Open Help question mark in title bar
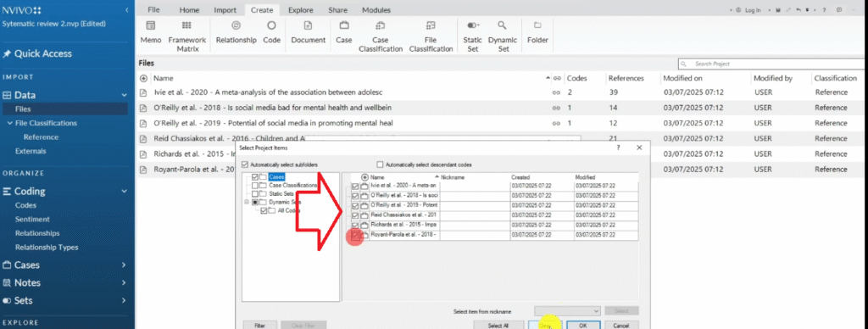This screenshot has height=329, width=868. [824, 10]
